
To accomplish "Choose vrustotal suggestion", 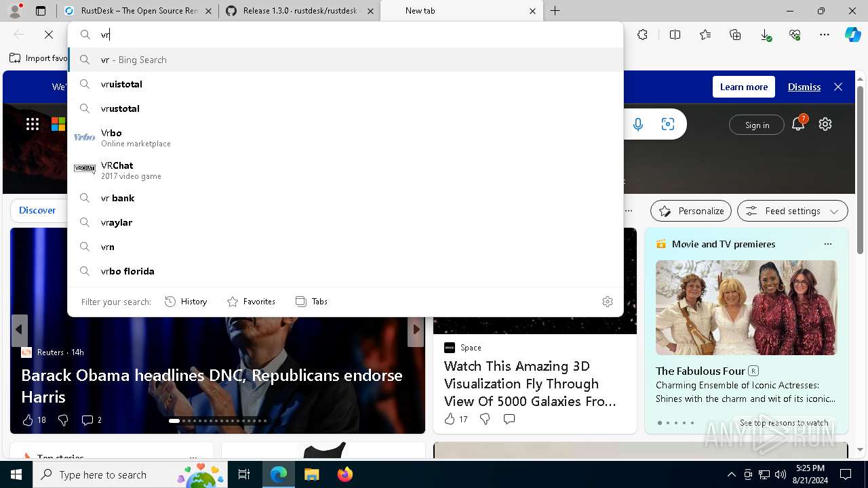I will (345, 108).
